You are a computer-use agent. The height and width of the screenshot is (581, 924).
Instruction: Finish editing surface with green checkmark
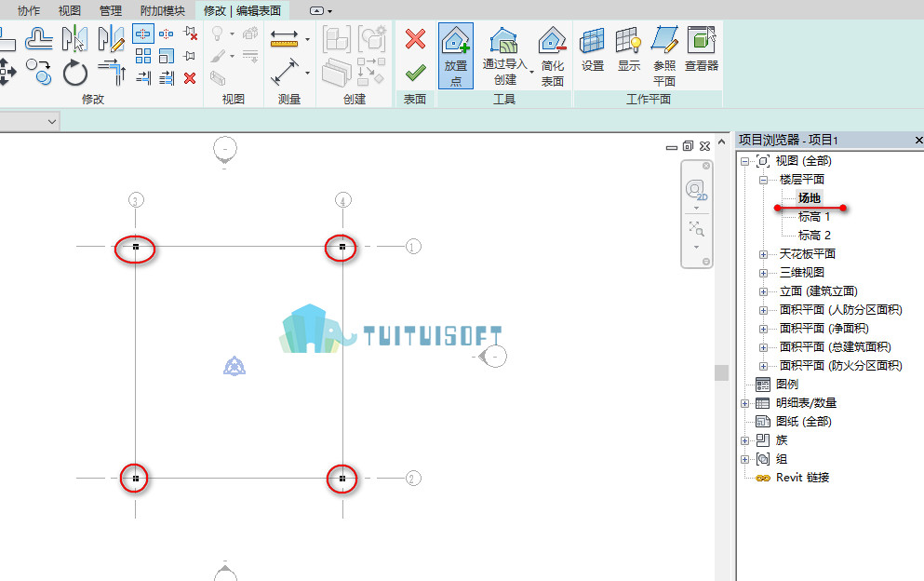pyautogui.click(x=415, y=74)
